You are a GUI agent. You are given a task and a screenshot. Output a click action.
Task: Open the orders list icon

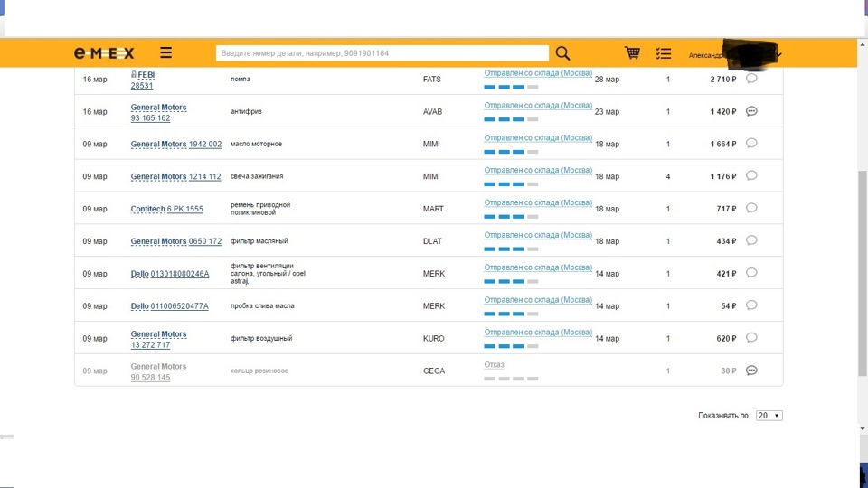point(663,53)
